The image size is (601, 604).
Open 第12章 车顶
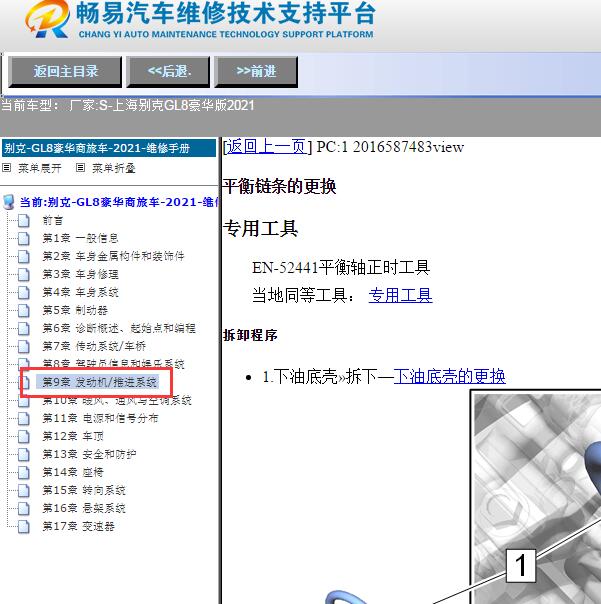(73, 436)
